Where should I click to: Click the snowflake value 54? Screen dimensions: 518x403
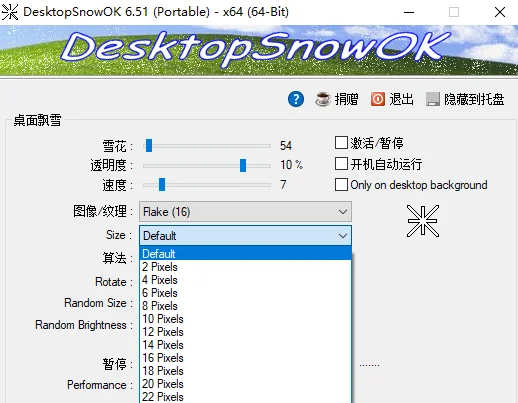(286, 146)
